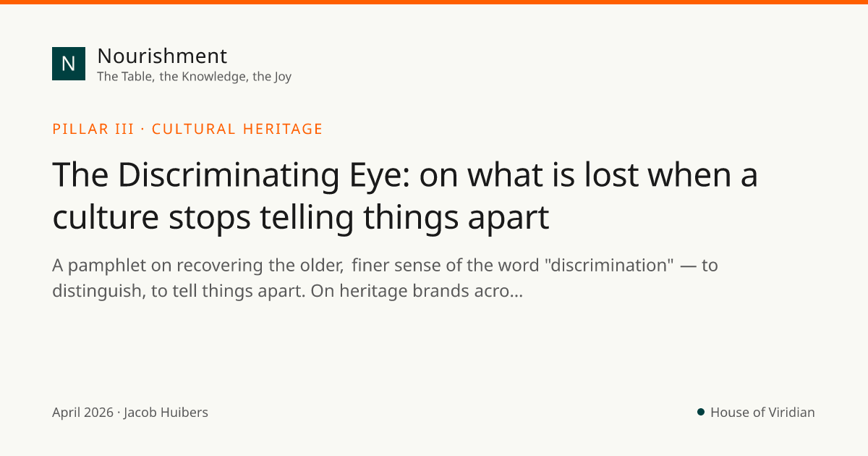Open the Nourishment site title
Viewport: 868px width, 456px height.
tap(162, 56)
